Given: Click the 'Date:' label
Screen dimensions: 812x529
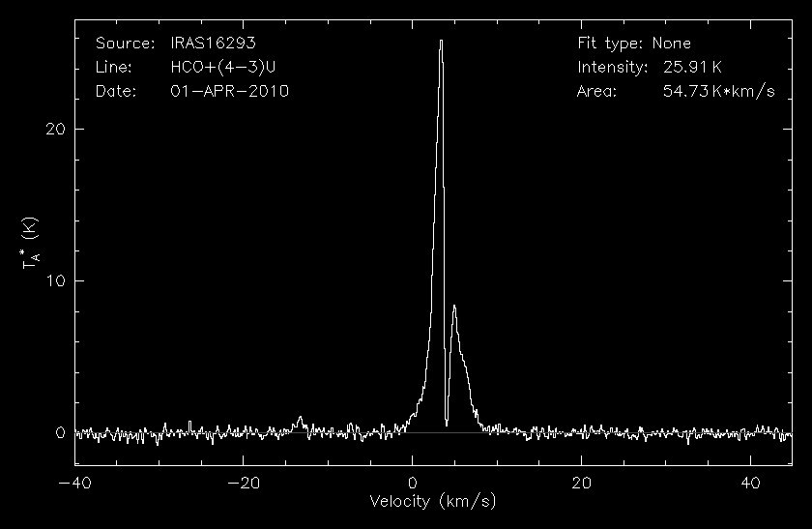Looking at the screenshot, I should 116,91.
